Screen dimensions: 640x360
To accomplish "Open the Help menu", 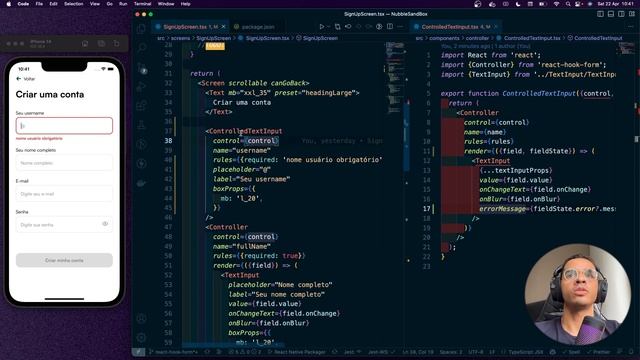I will tap(185, 4).
